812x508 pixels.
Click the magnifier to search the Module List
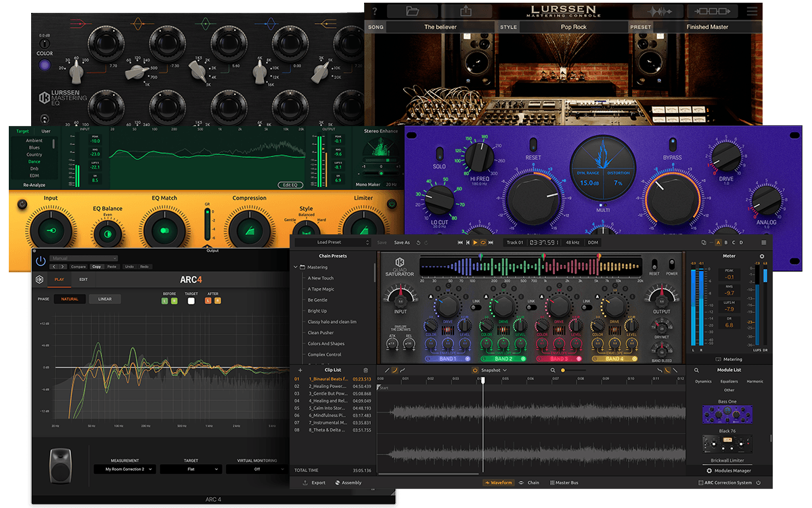pos(696,370)
